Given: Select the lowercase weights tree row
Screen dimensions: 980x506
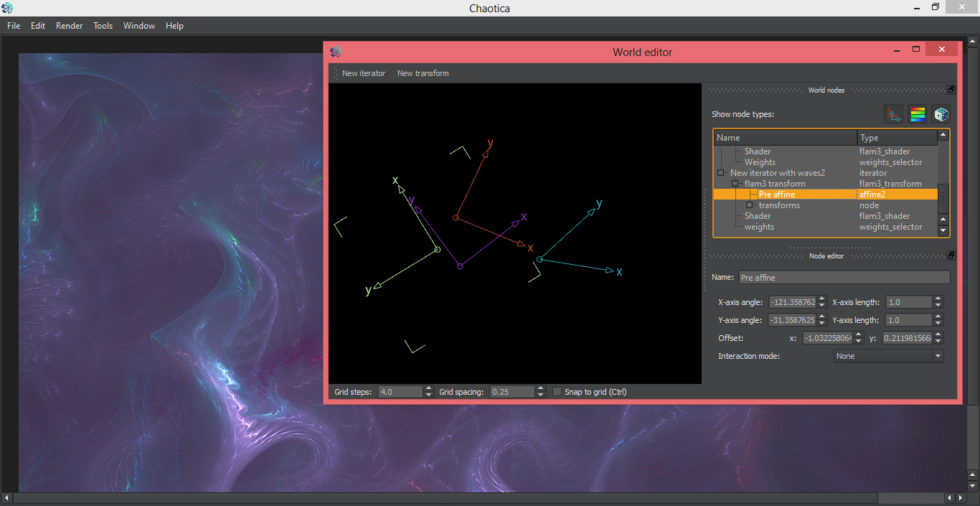Looking at the screenshot, I should tap(826, 227).
